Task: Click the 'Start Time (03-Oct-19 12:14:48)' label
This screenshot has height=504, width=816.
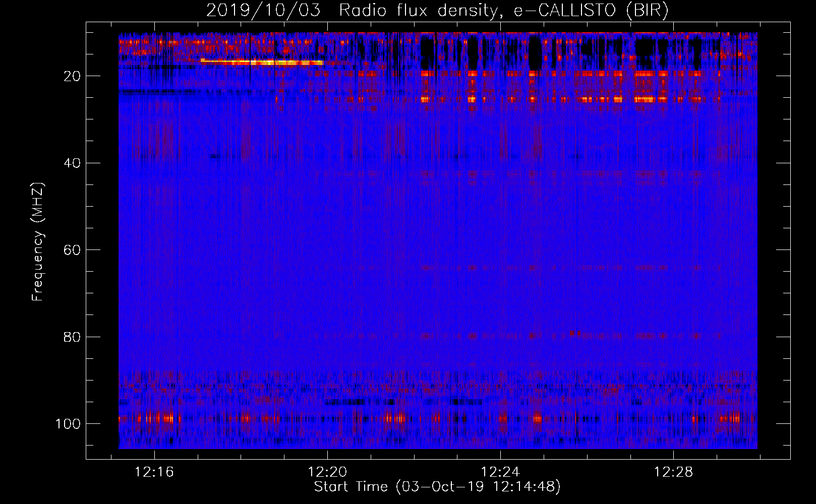Action: [x=437, y=487]
